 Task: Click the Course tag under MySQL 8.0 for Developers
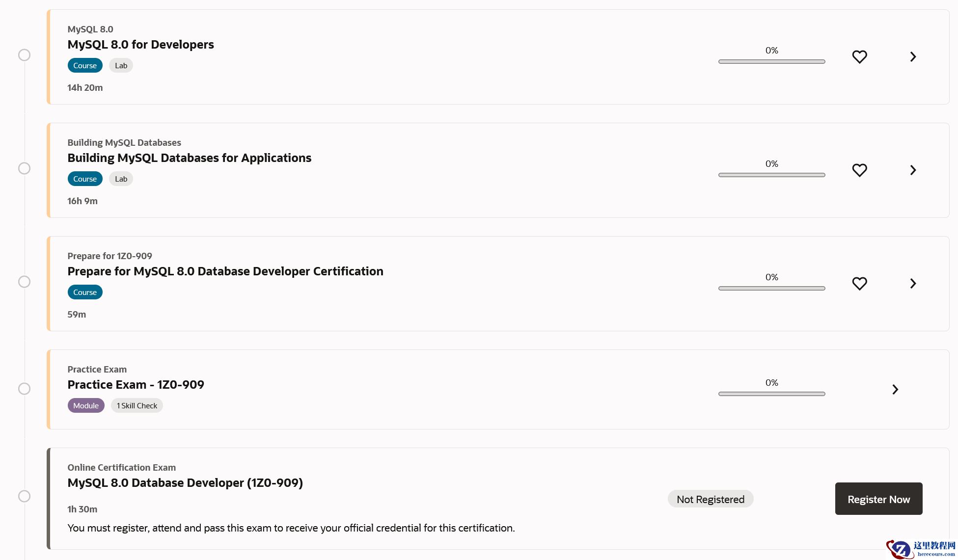[85, 66]
